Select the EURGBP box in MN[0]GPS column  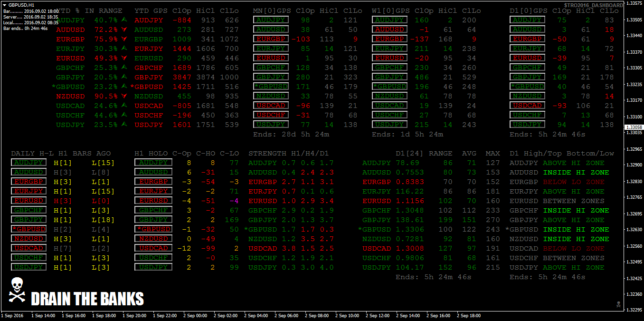[271, 39]
